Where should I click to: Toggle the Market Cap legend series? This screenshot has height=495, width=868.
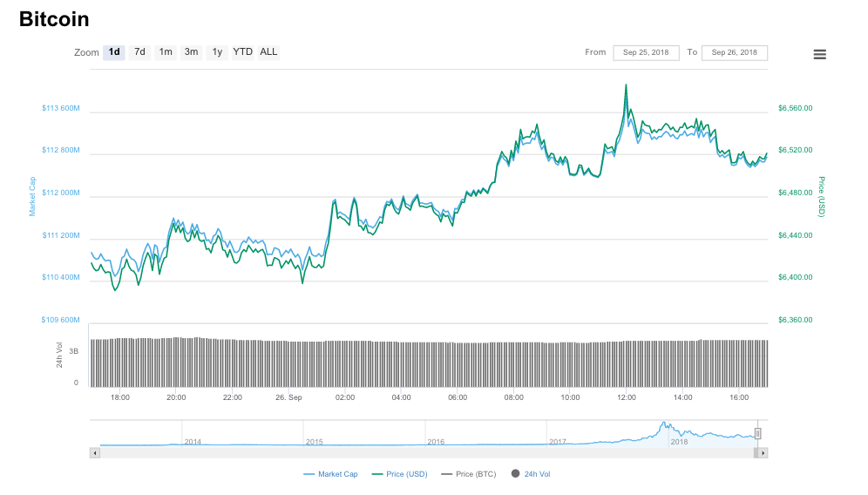[x=330, y=474]
